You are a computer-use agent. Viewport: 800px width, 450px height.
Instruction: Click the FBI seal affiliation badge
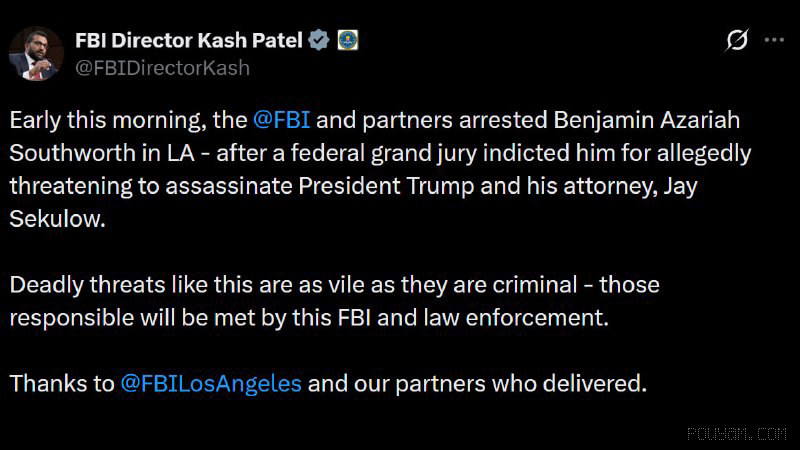[x=347, y=40]
